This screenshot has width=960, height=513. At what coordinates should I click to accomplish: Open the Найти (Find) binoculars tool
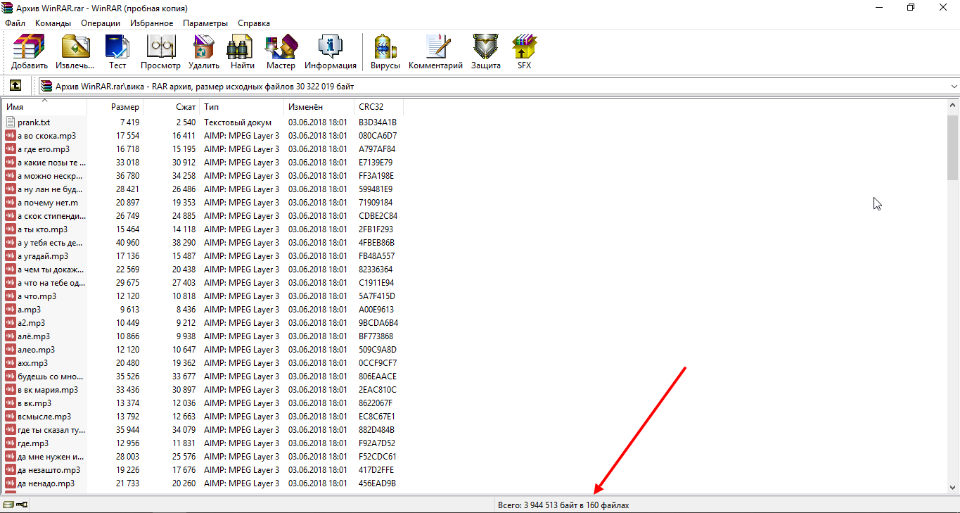242,51
